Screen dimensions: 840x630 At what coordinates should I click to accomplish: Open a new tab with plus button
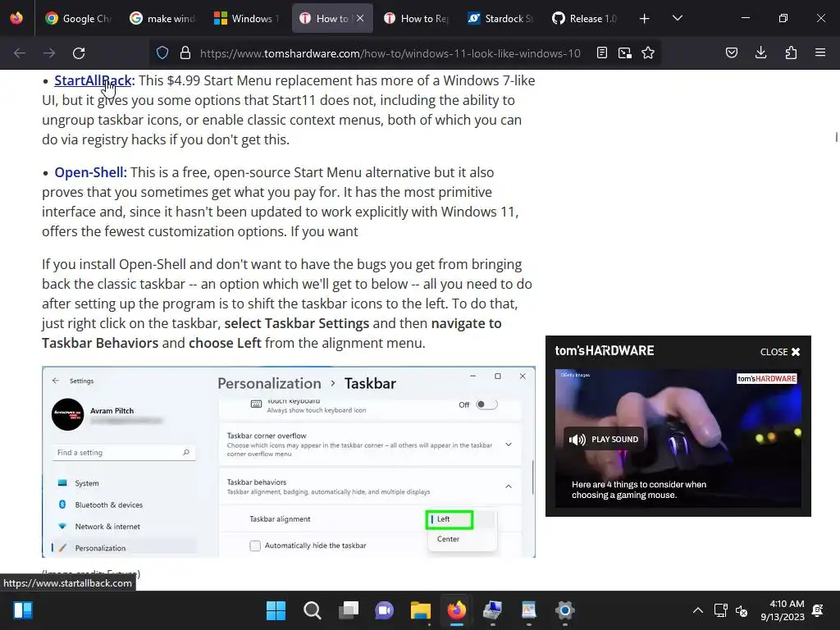[645, 18]
